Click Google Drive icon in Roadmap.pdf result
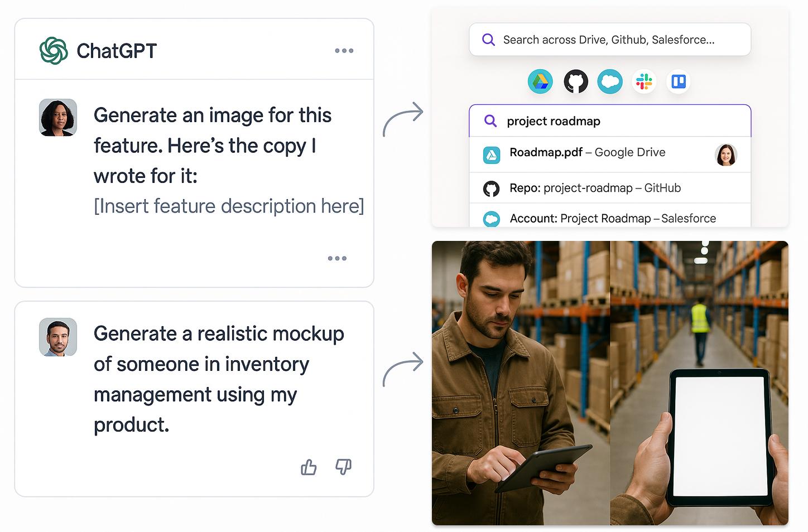808x532 pixels. [x=492, y=155]
